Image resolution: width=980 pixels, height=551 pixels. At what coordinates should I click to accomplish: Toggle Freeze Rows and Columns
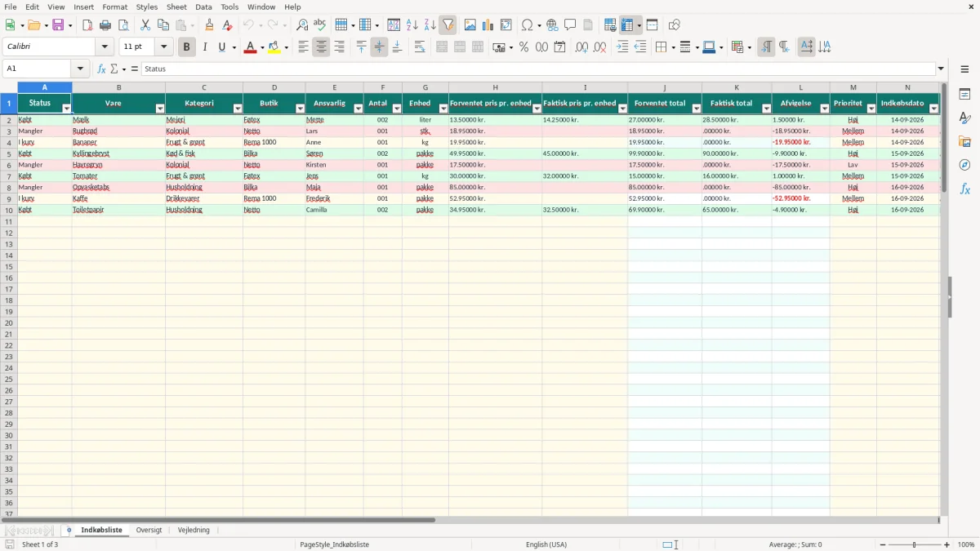(x=627, y=25)
